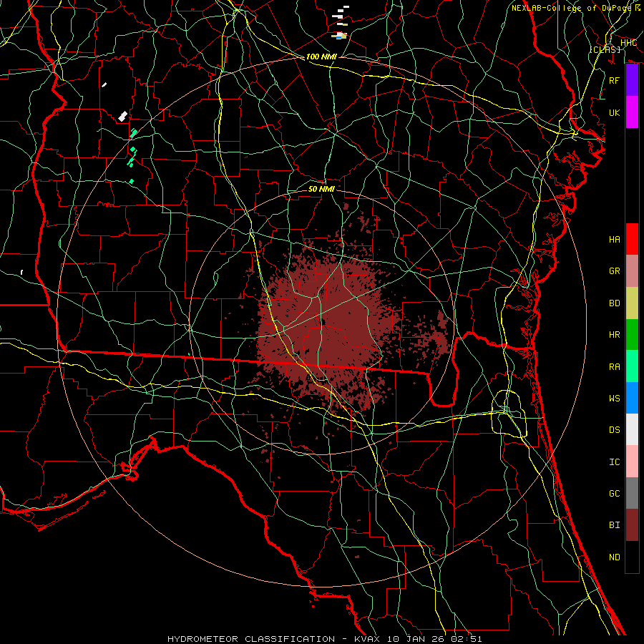Select the gray GC legend swatch
This screenshot has height=644, width=644.
632,493
